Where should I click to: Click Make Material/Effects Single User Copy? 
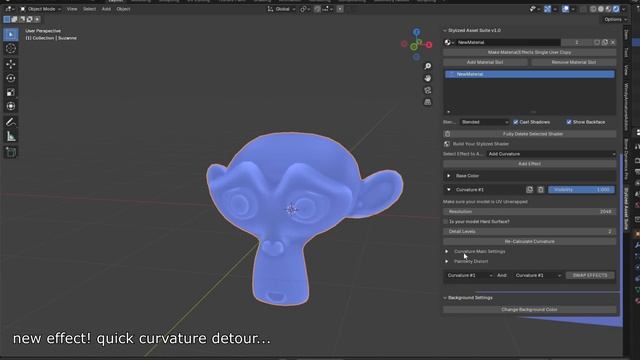coord(529,52)
